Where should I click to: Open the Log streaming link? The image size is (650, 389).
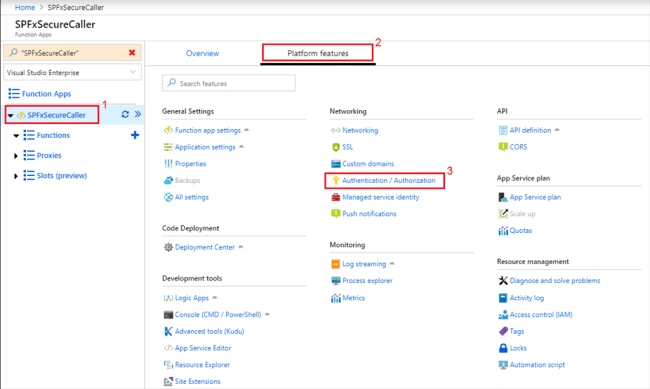(x=364, y=264)
